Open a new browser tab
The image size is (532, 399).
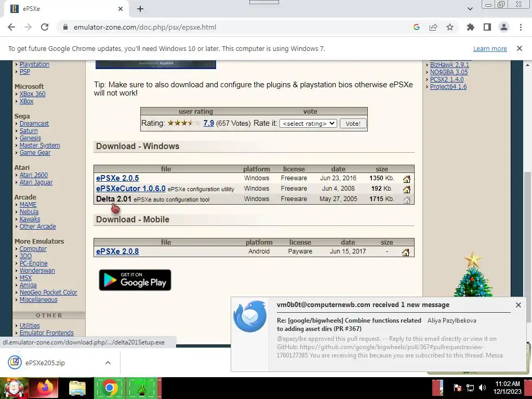pyautogui.click(x=140, y=9)
